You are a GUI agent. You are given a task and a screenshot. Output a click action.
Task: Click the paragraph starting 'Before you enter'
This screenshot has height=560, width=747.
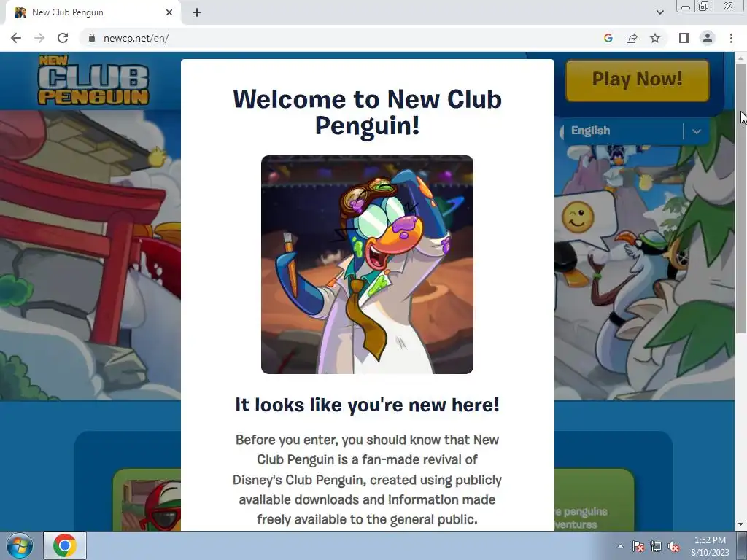pos(368,480)
